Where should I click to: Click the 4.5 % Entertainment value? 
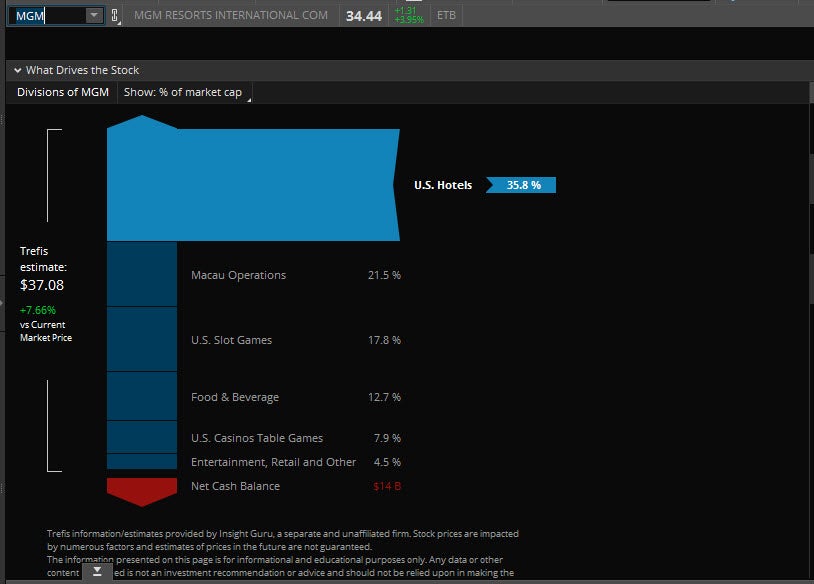[387, 462]
